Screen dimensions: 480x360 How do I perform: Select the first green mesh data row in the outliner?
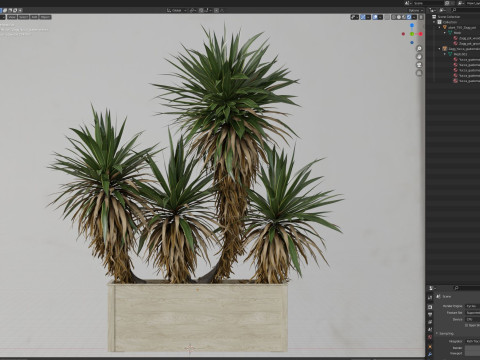tap(456, 33)
